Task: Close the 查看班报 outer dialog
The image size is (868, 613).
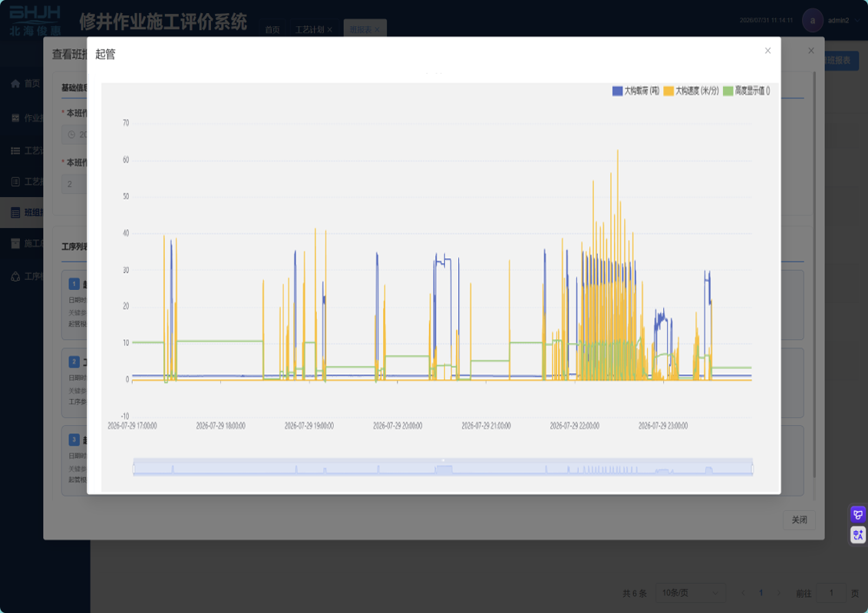Action: point(811,51)
